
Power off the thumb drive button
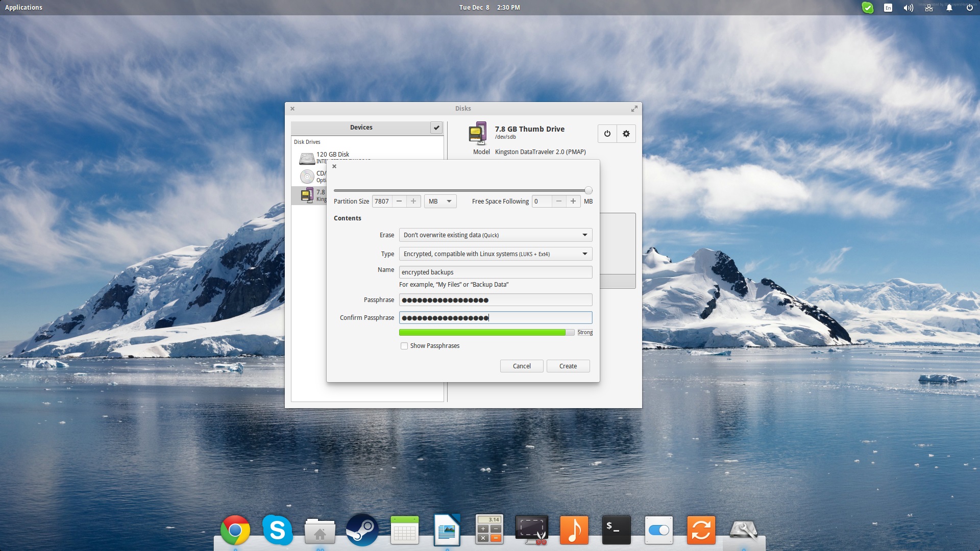607,134
